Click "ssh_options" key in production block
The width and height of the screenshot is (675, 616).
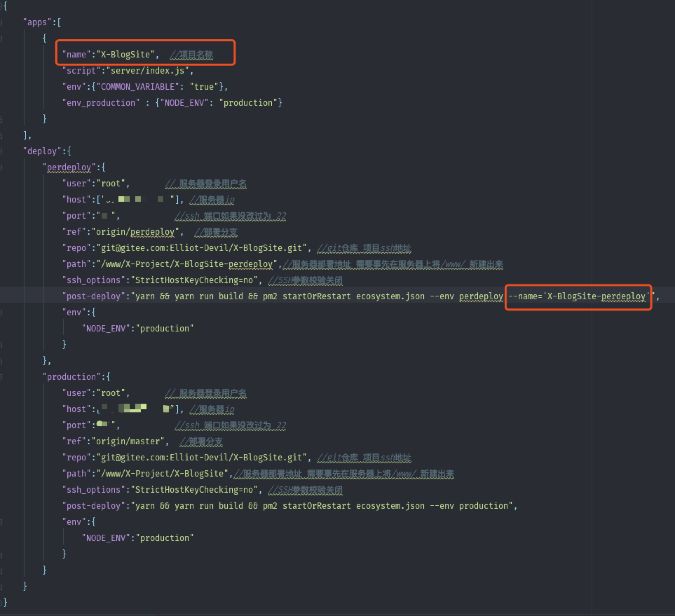(94, 490)
